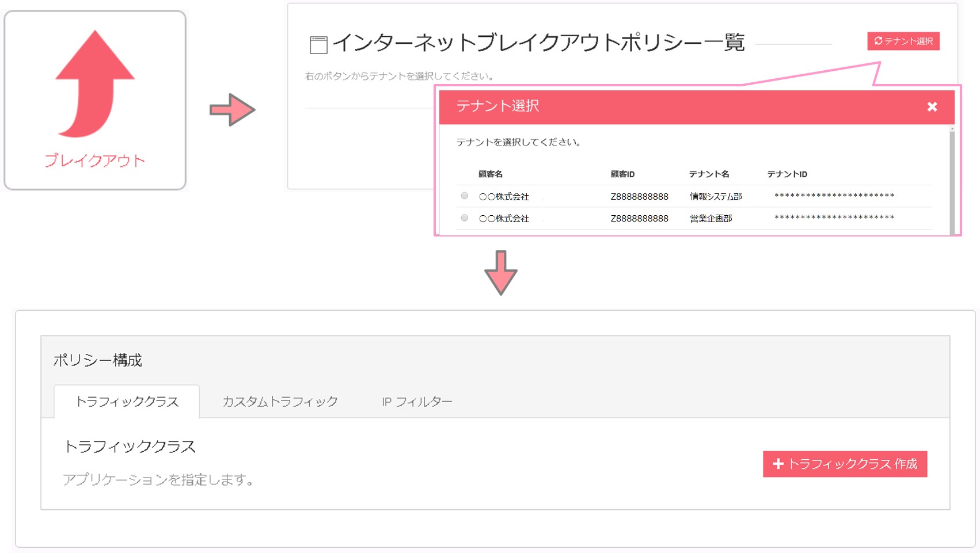Select the 営業企画部 tenant radio button
The image size is (980, 553).
point(465,218)
